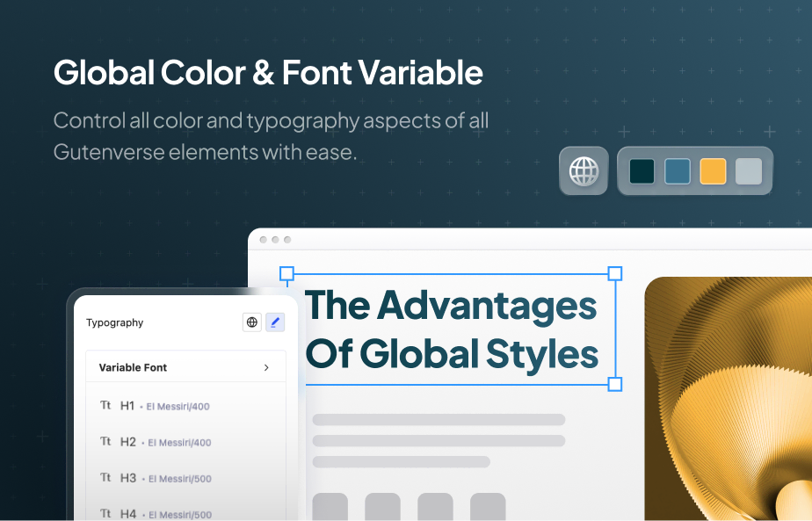Select the H2 El Messiri/400 font entry
Image resolution: width=812 pixels, height=521 pixels.
coord(165,442)
